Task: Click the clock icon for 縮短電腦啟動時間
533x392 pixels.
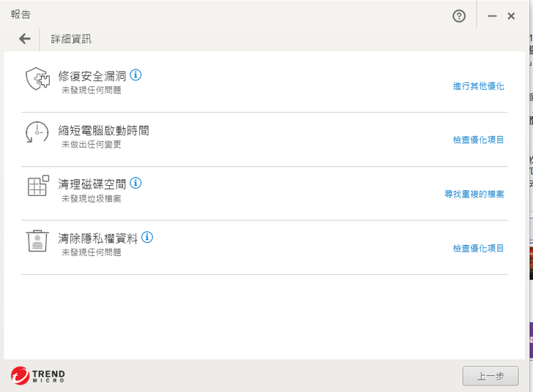Action: click(x=37, y=132)
